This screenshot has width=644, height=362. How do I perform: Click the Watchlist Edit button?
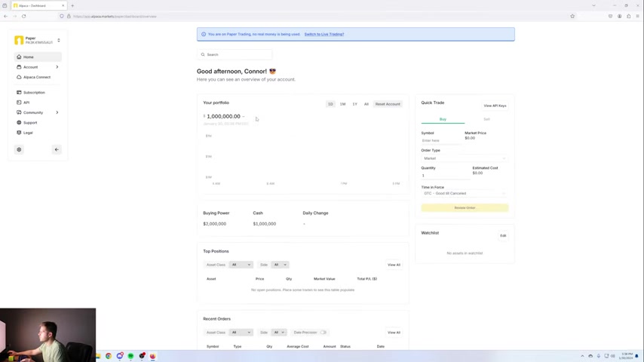(503, 235)
